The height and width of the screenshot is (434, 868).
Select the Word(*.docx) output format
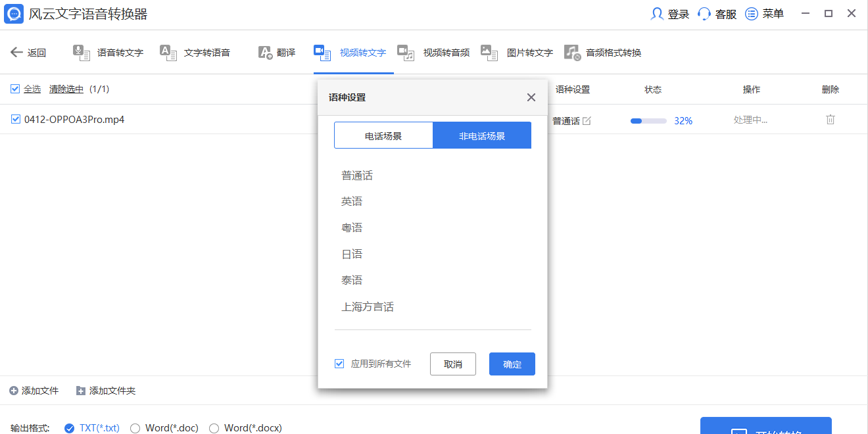coord(214,428)
